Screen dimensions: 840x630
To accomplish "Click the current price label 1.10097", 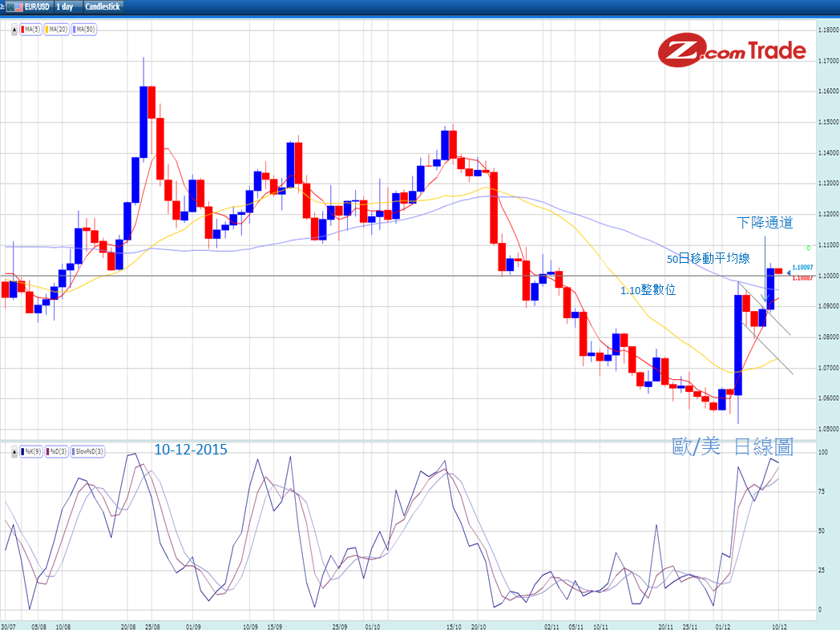I will click(803, 267).
